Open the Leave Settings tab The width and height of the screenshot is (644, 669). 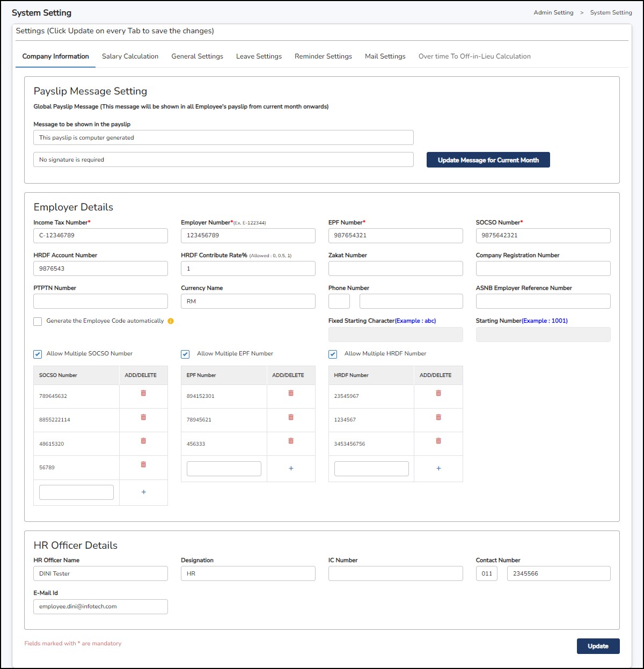pyautogui.click(x=259, y=56)
